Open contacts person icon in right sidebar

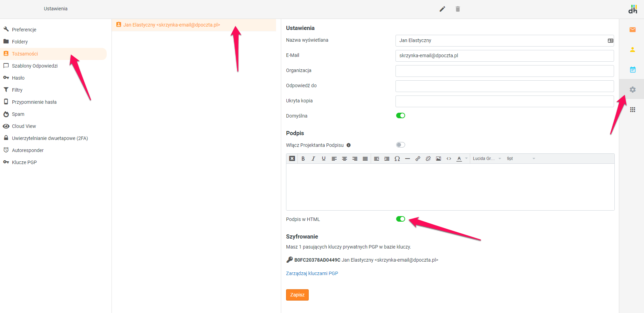(633, 50)
